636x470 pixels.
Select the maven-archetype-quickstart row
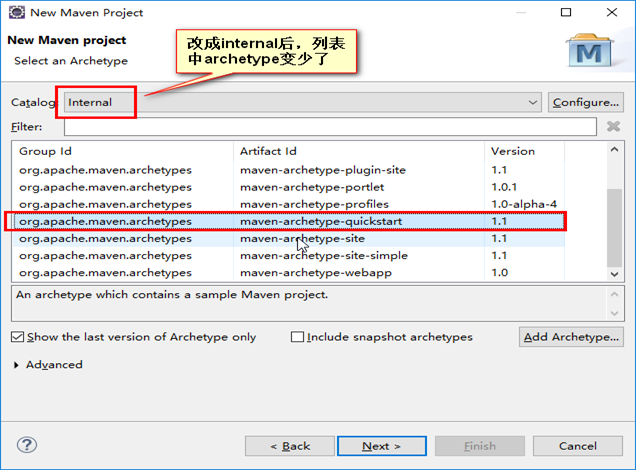point(288,221)
